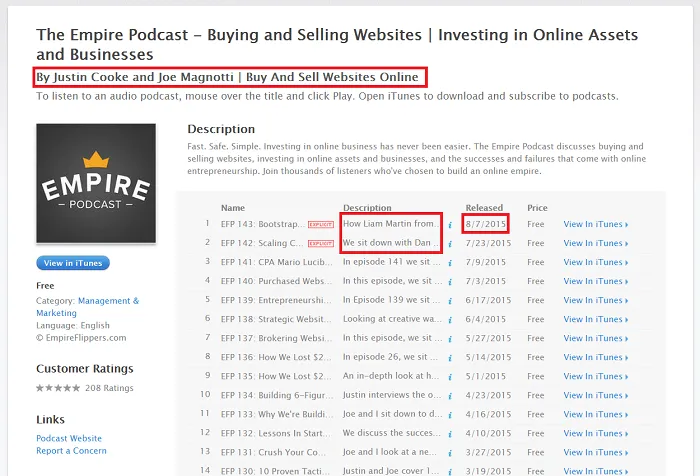Click the Price column header
Screen dimensions: 700x476
click(x=537, y=208)
